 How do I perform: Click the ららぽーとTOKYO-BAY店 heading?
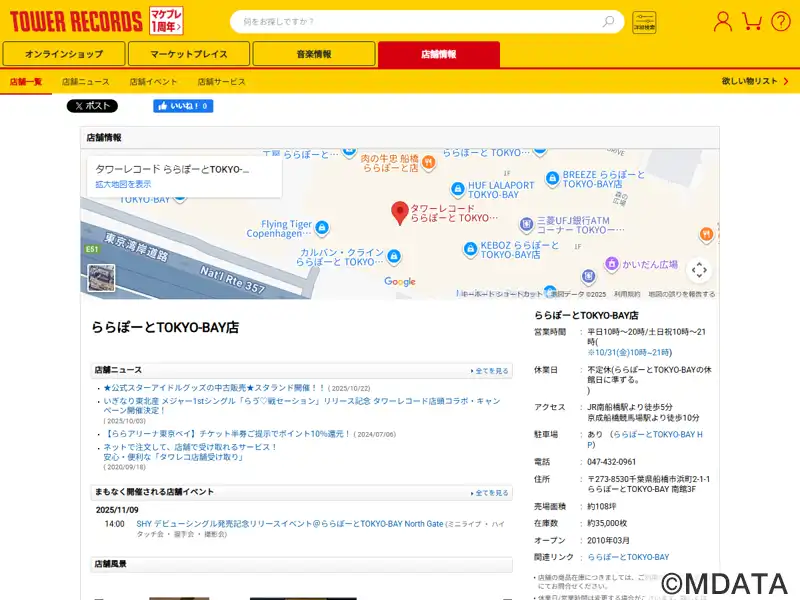click(x=165, y=327)
